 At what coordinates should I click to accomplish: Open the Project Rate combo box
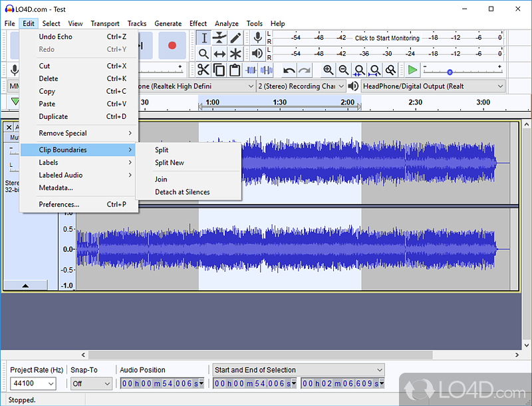coord(33,383)
